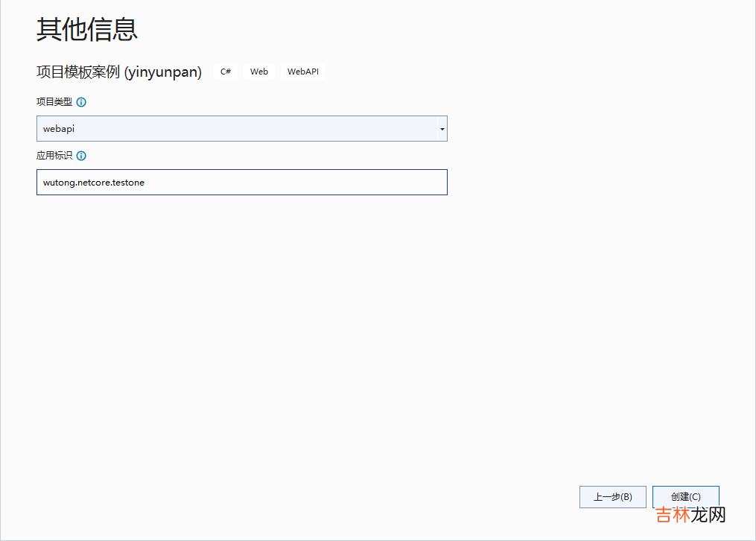Click the orange 吉林 watermark text
756x541 pixels.
tap(673, 515)
